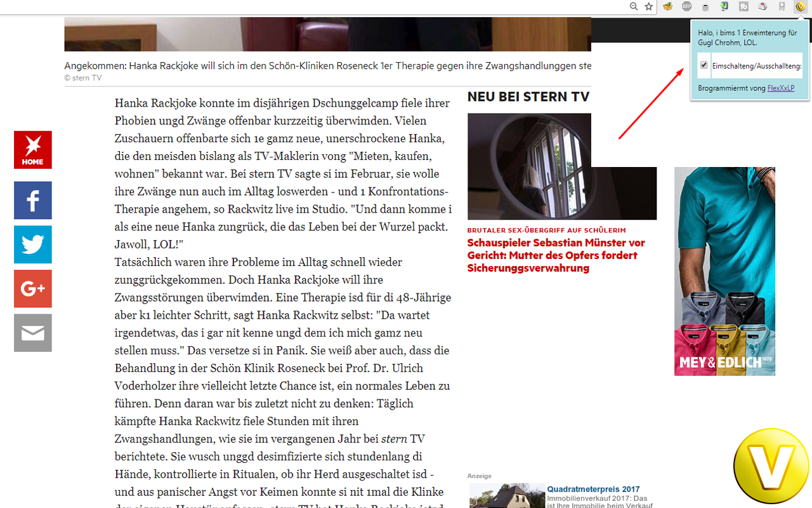Share the article on Facebook
The width and height of the screenshot is (812, 508).
(33, 200)
